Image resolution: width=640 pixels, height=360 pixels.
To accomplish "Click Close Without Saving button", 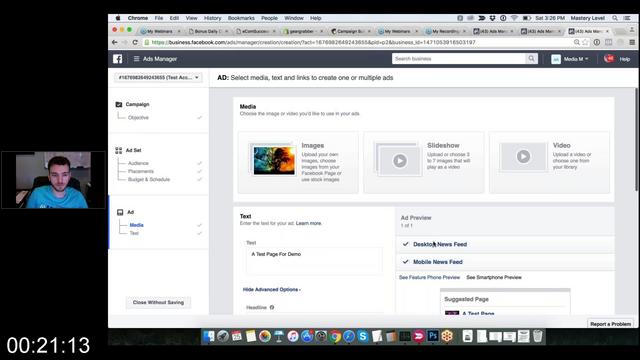I will (158, 302).
